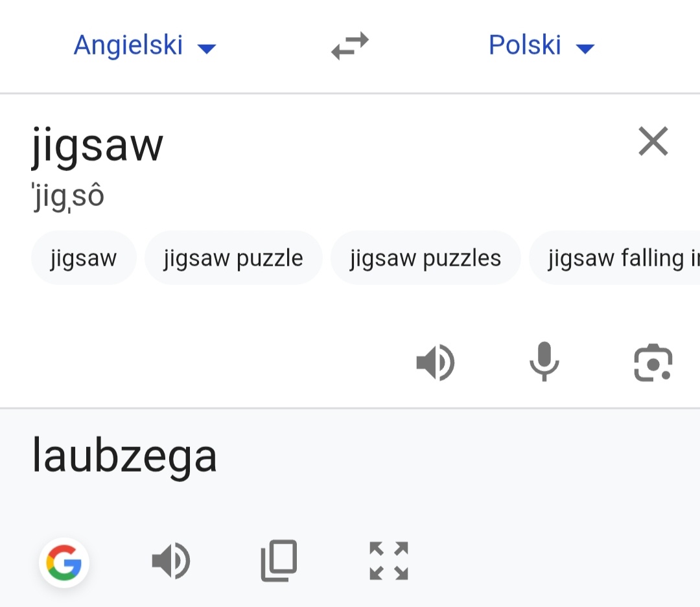Listen to the English word pronunciation
The height and width of the screenshot is (607, 700).
[x=436, y=362]
